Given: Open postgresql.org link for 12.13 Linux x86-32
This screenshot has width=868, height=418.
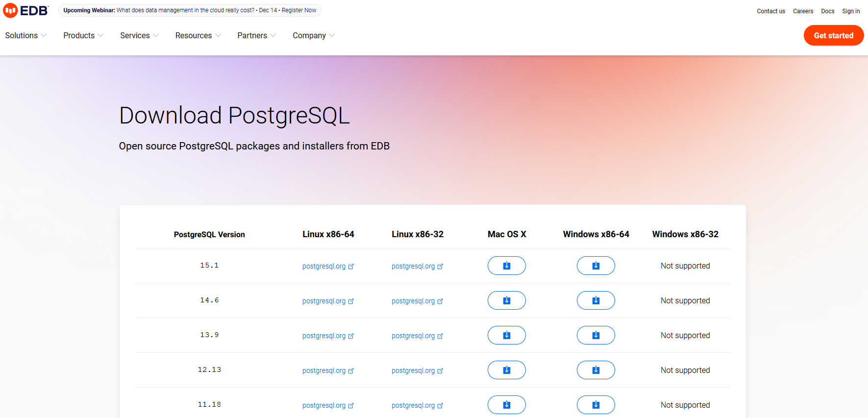Looking at the screenshot, I should tap(417, 370).
